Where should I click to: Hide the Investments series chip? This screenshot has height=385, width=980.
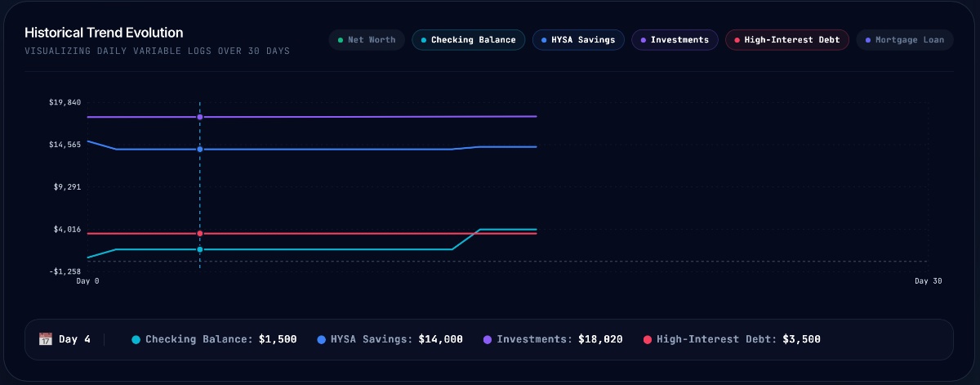tap(675, 39)
